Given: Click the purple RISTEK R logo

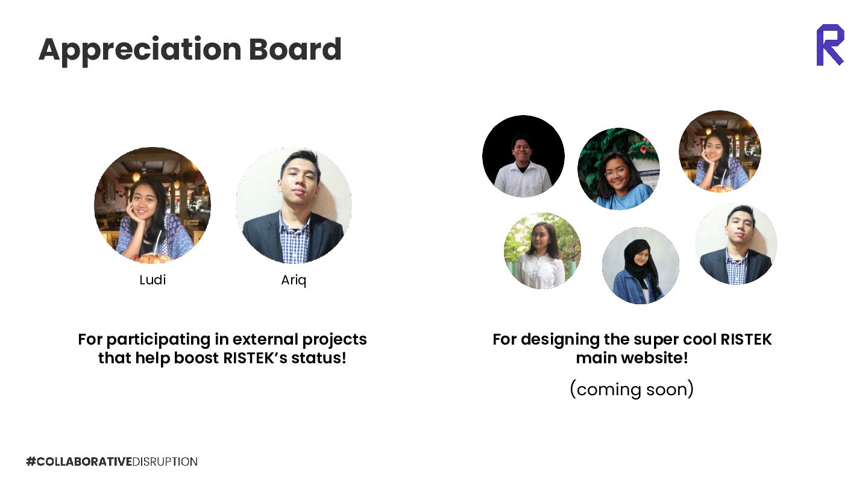Looking at the screenshot, I should [x=830, y=45].
